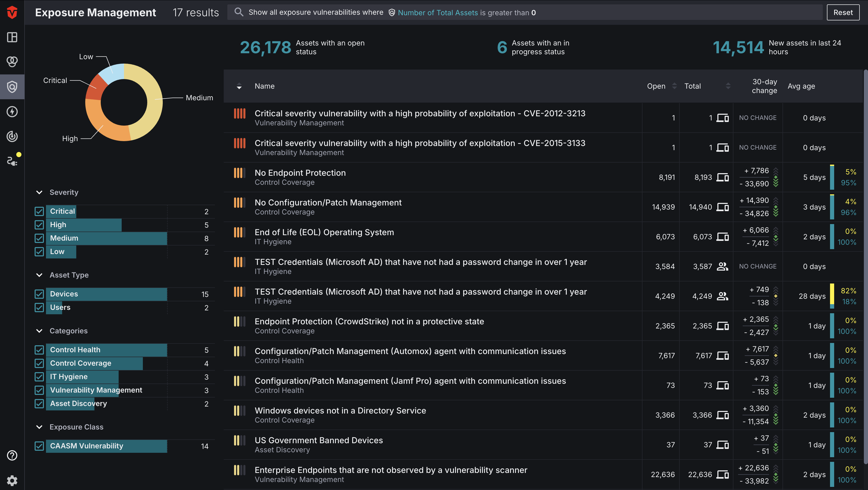Screen dimensions: 868x490
Task: Uncheck the Critical severity filter
Action: point(39,211)
